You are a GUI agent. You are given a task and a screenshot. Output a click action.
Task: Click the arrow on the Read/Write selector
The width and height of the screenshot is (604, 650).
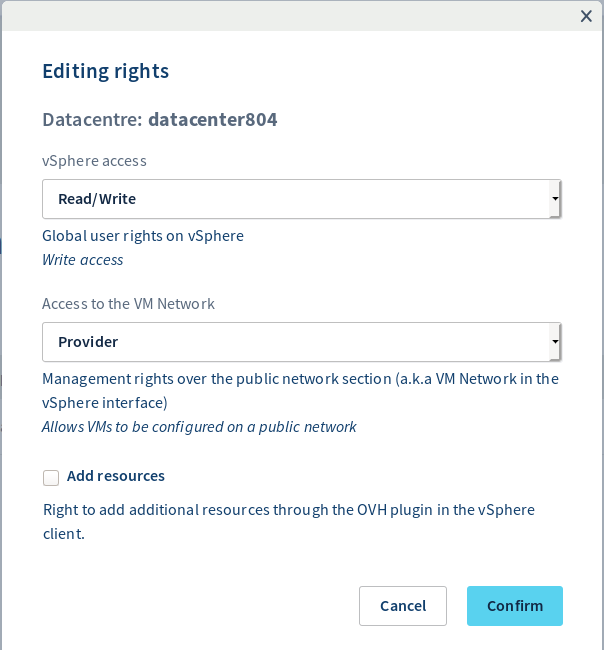pos(554,199)
